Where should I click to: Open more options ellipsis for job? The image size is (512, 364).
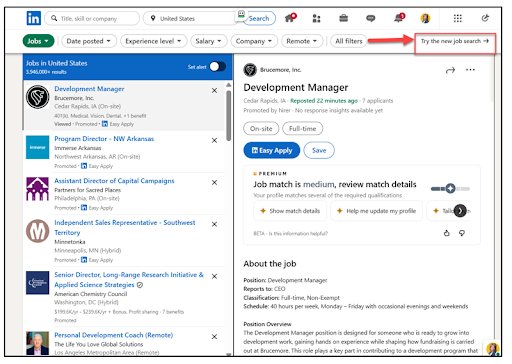470,70
